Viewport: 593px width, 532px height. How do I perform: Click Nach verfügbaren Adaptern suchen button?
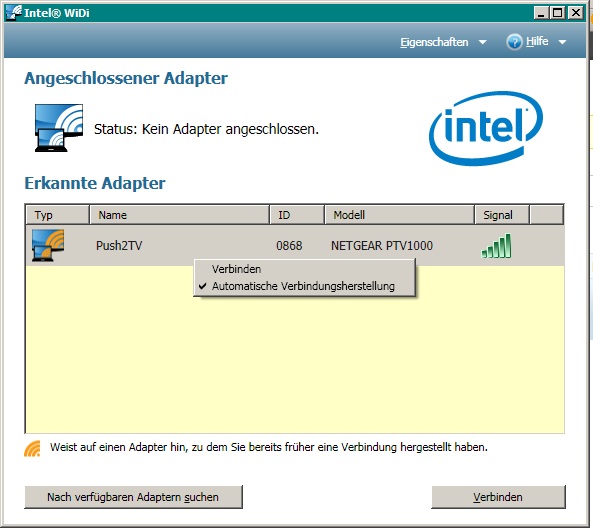pos(133,497)
